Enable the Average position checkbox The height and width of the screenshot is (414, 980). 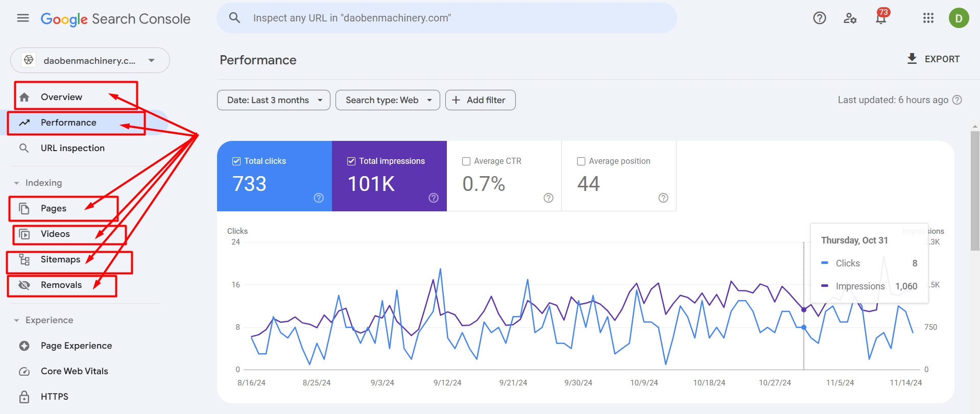point(581,161)
